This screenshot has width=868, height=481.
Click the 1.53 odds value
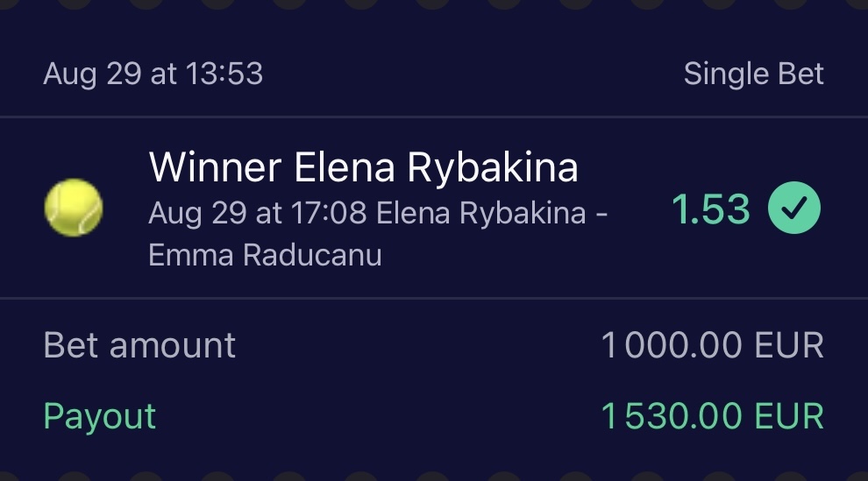click(x=711, y=209)
